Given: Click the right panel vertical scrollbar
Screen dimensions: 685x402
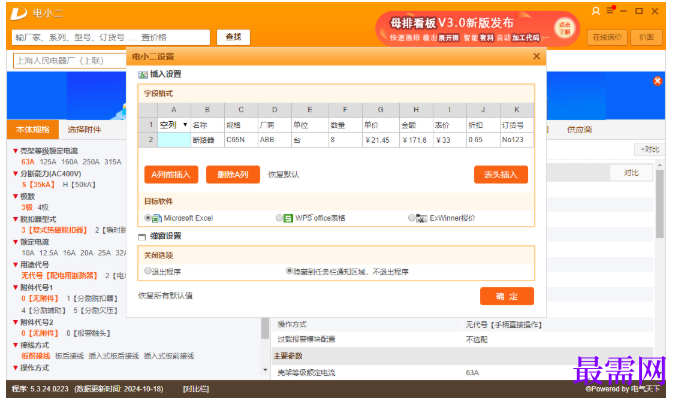Looking at the screenshot, I should 660,204.
